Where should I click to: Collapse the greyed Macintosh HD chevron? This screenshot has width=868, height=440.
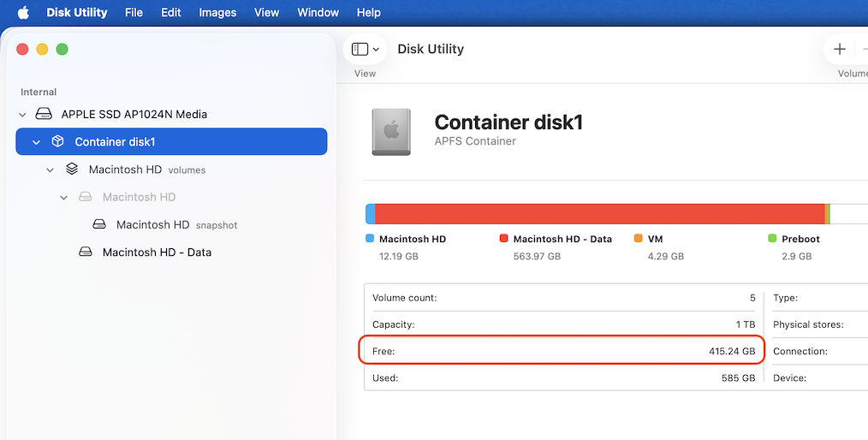click(63, 197)
